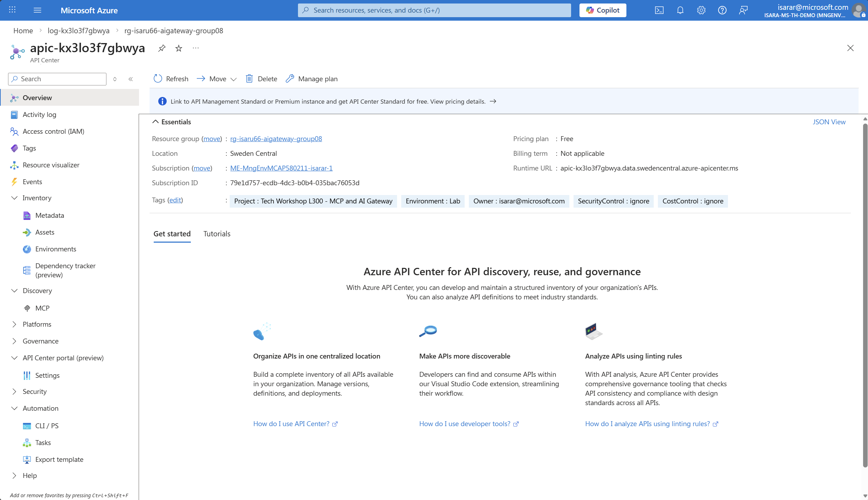Open the Help question mark icon

[x=722, y=10]
